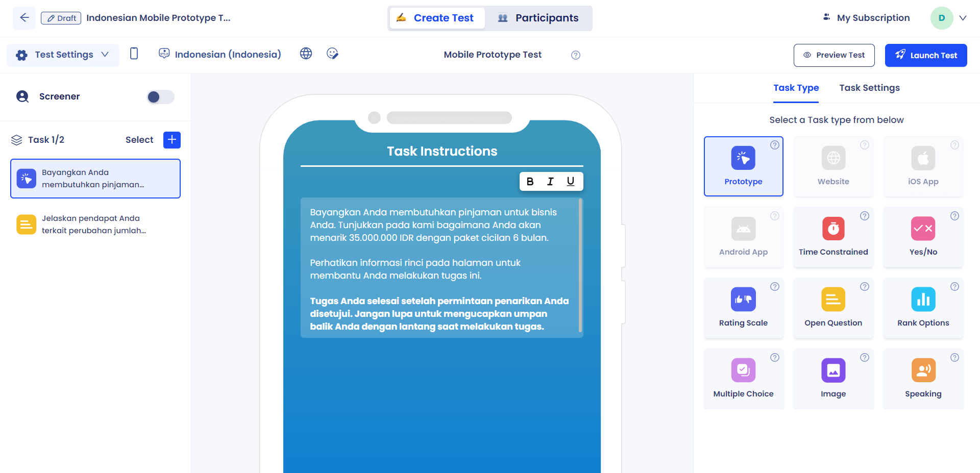
Task: Toggle bold text formatting
Action: pos(530,182)
